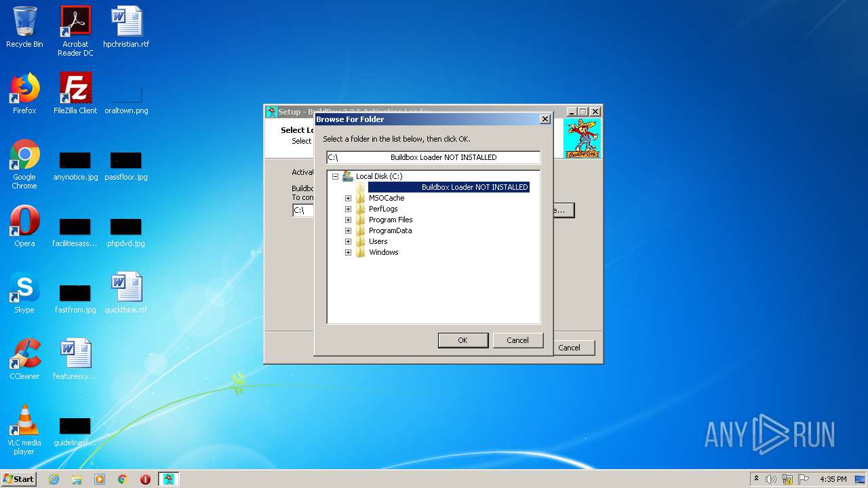Maximize the Setup window

pyautogui.click(x=583, y=112)
